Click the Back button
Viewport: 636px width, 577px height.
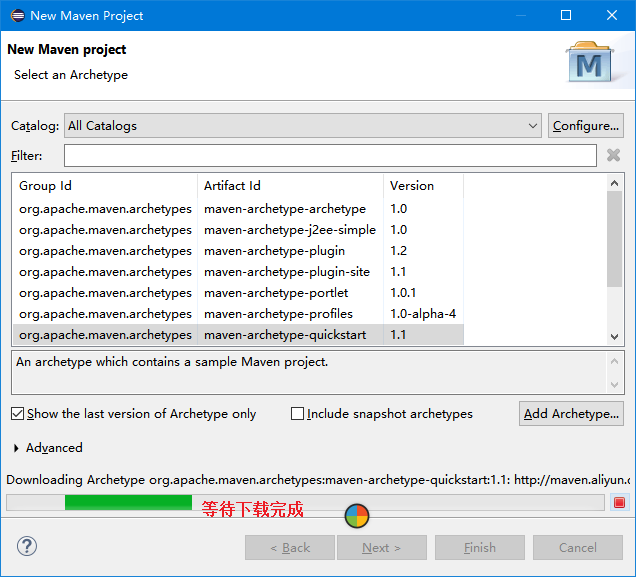pos(290,548)
